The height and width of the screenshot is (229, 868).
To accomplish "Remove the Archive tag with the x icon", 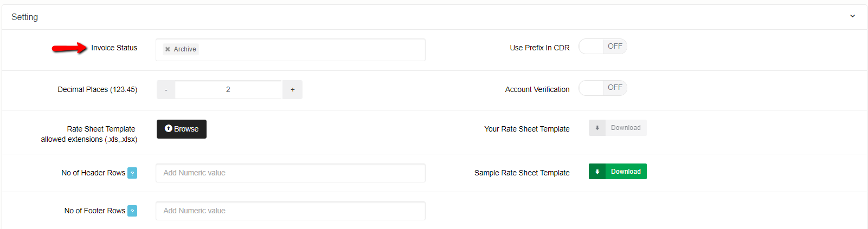I will click(x=168, y=49).
